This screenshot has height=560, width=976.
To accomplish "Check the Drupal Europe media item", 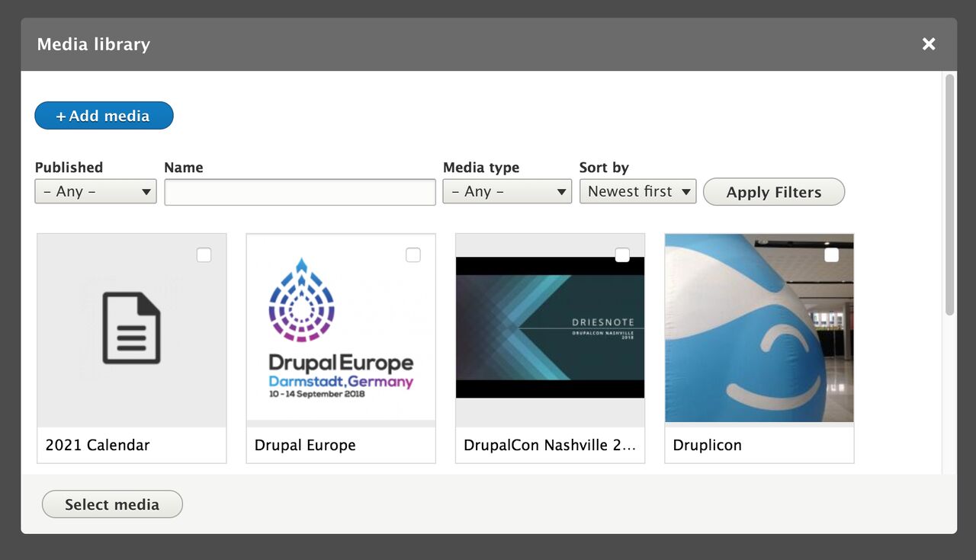I will click(413, 254).
